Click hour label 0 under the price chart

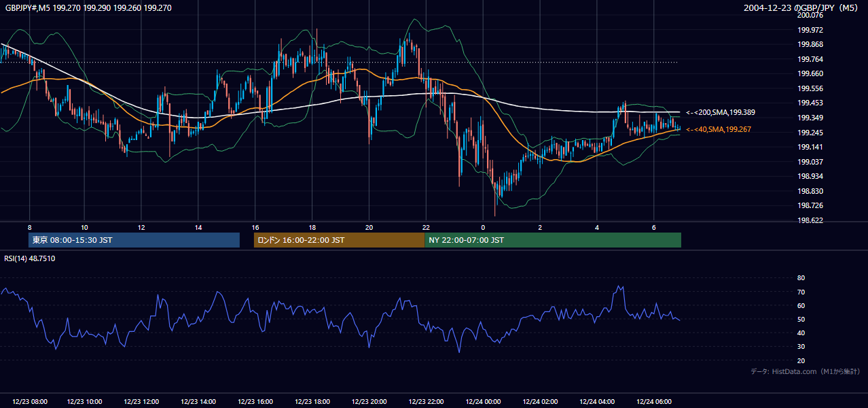tap(483, 227)
